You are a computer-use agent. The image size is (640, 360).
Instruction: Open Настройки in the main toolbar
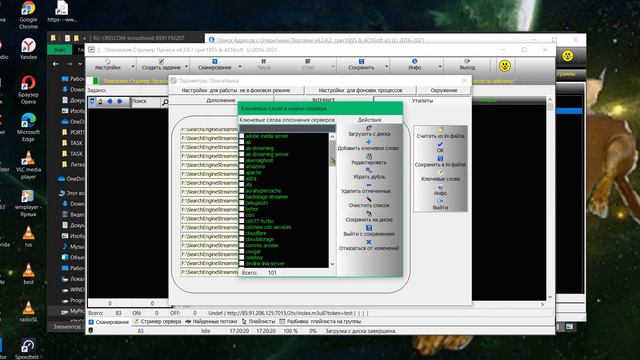[108, 64]
